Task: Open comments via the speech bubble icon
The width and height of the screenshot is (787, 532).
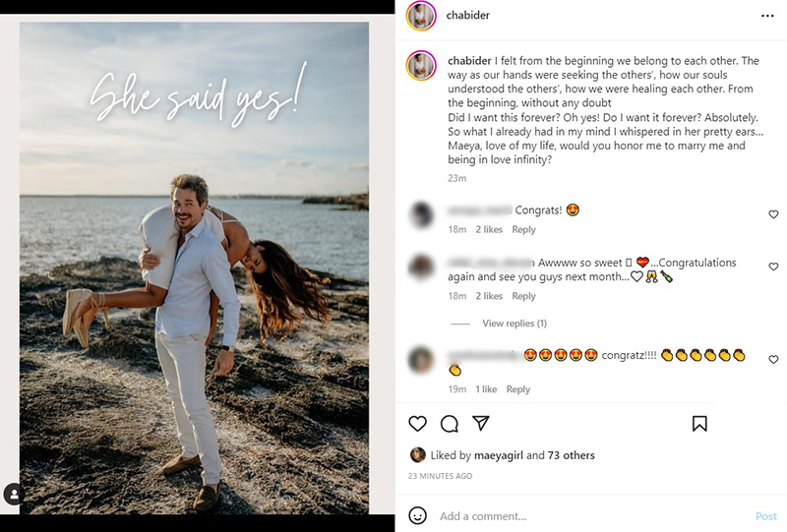Action: (450, 424)
